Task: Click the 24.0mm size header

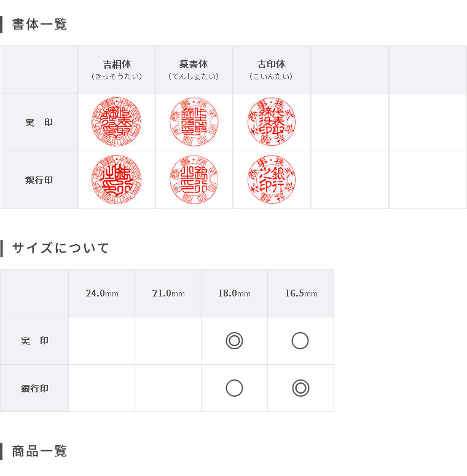Action: 102,293
